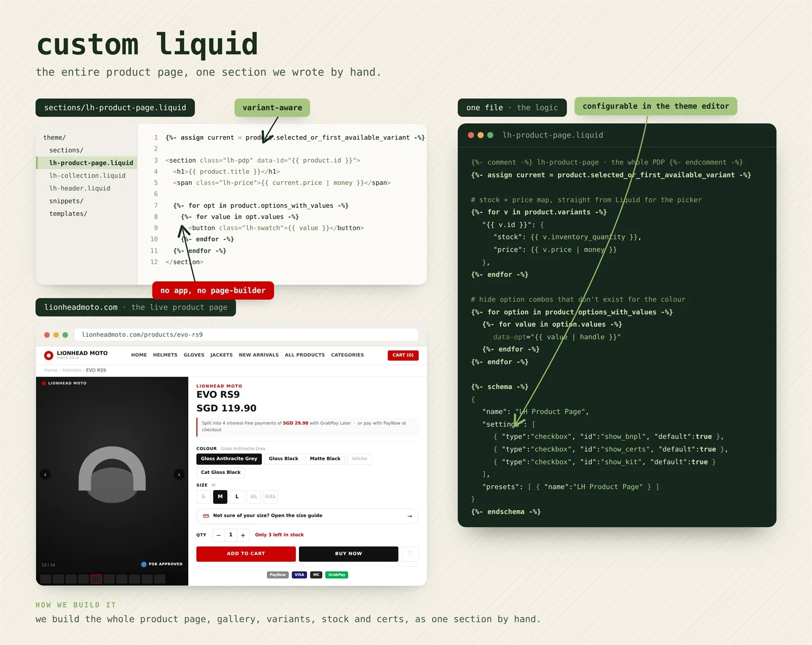Viewport: 812px width, 645px height.
Task: Click the GrabPay payment badge
Action: tap(336, 575)
